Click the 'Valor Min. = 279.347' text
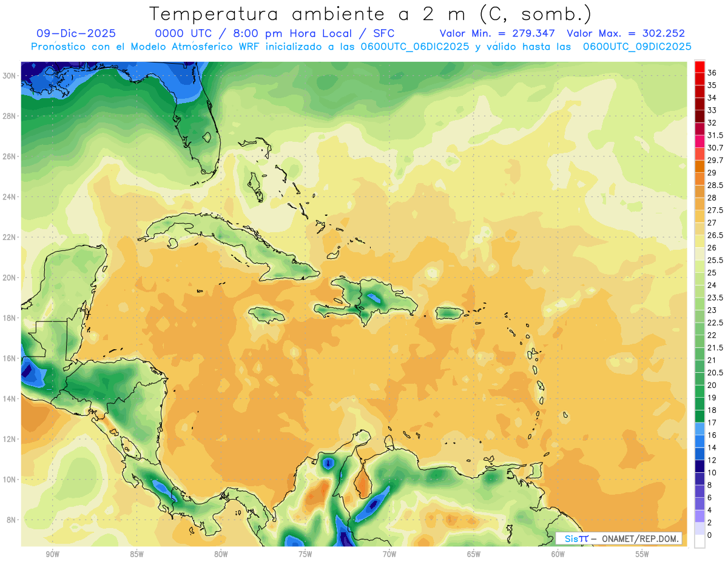The width and height of the screenshot is (728, 562). 497,33
